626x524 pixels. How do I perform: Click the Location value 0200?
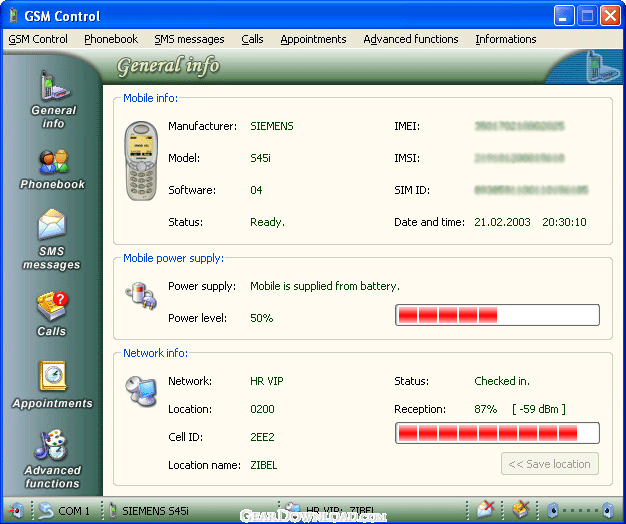[x=262, y=409]
